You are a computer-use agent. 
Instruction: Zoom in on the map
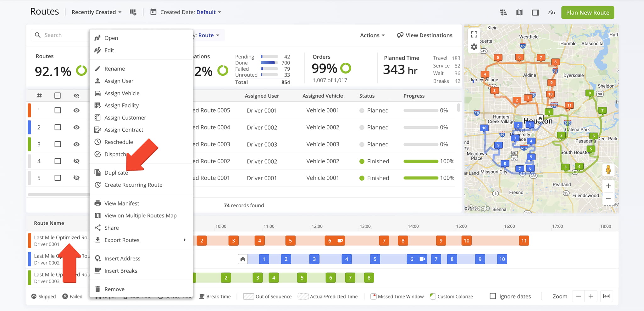pos(608,186)
